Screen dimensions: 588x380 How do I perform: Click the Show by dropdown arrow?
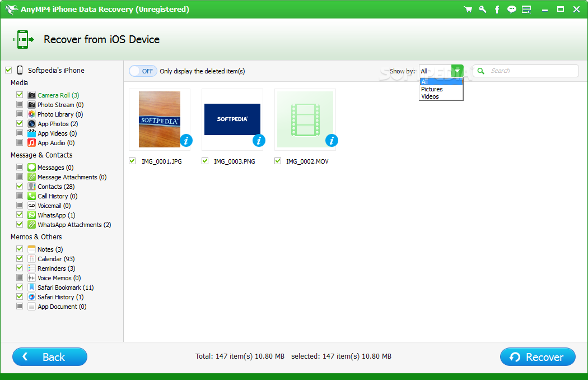[x=458, y=71]
